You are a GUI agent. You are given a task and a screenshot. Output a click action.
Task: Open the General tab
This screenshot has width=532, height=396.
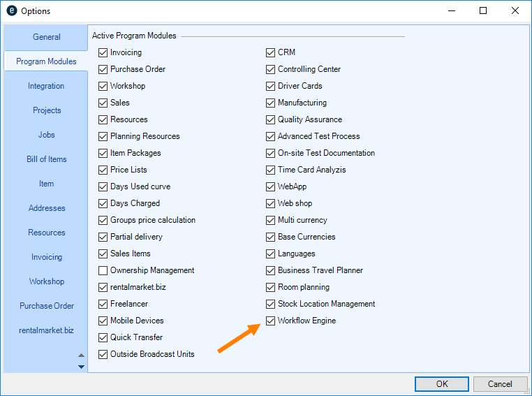46,37
